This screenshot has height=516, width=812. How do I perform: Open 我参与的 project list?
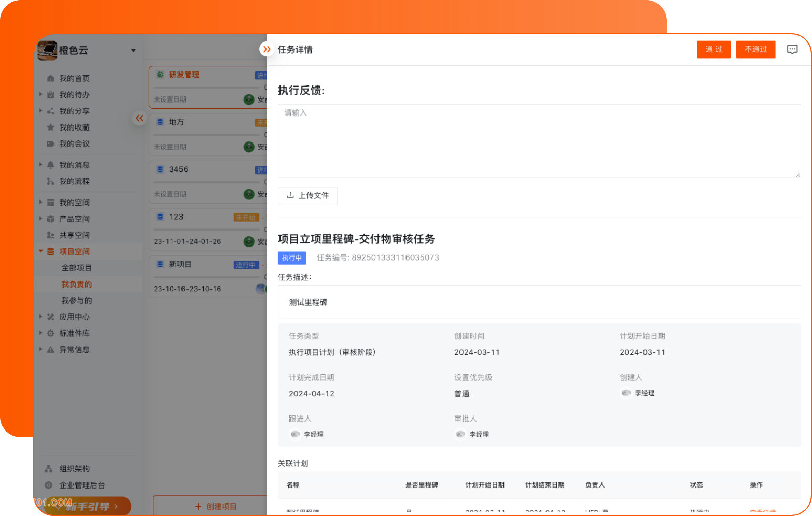[77, 300]
